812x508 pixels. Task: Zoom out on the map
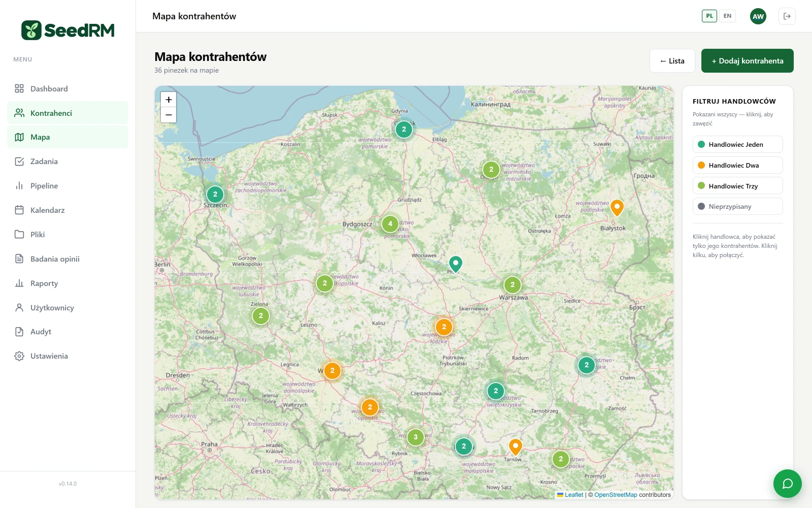pos(168,115)
